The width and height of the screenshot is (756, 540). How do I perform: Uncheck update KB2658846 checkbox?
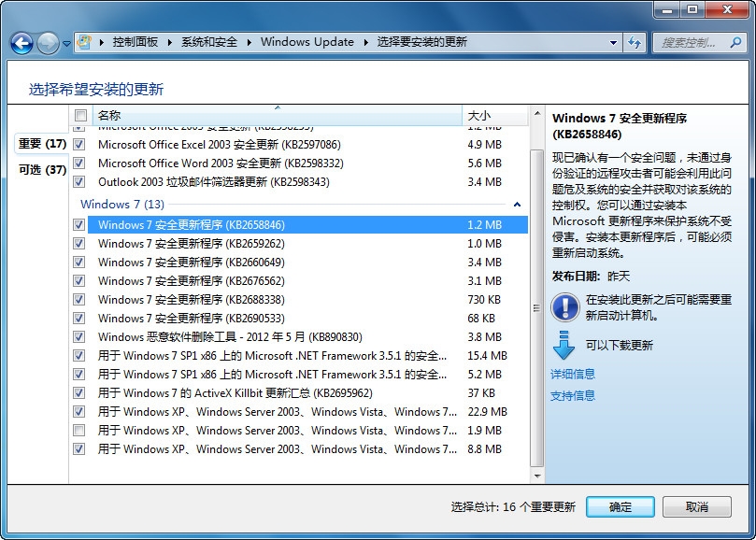coord(79,224)
